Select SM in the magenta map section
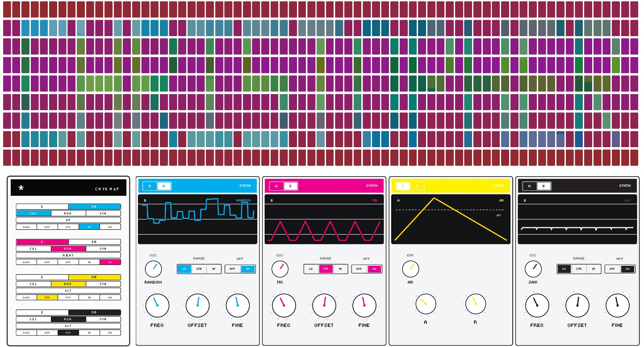644x347 pixels. click(94, 242)
